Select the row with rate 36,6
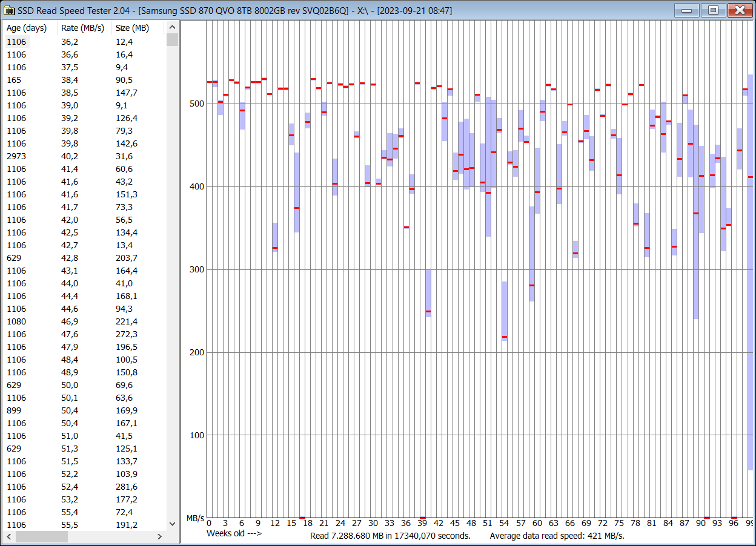Viewport: 756px width, 546px height. tap(85, 54)
